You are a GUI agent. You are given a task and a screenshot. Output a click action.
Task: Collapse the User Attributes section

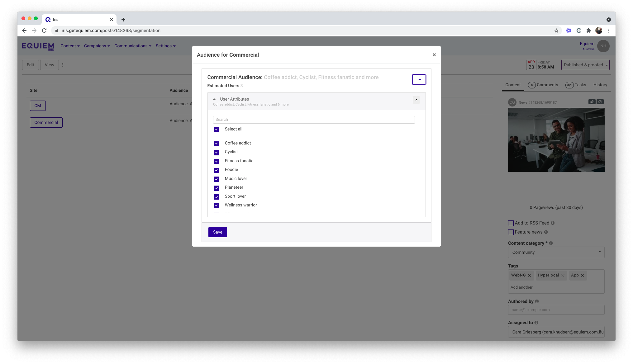[x=214, y=99]
